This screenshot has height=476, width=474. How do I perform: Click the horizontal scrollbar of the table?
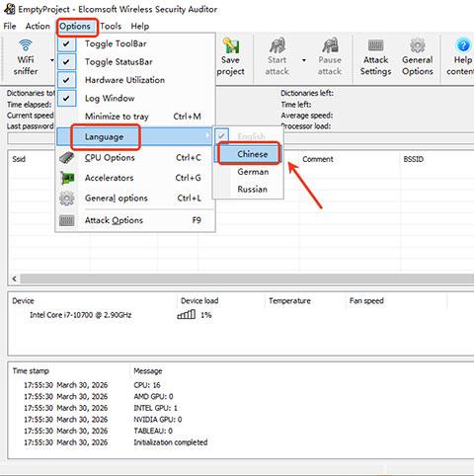pyautogui.click(x=247, y=278)
